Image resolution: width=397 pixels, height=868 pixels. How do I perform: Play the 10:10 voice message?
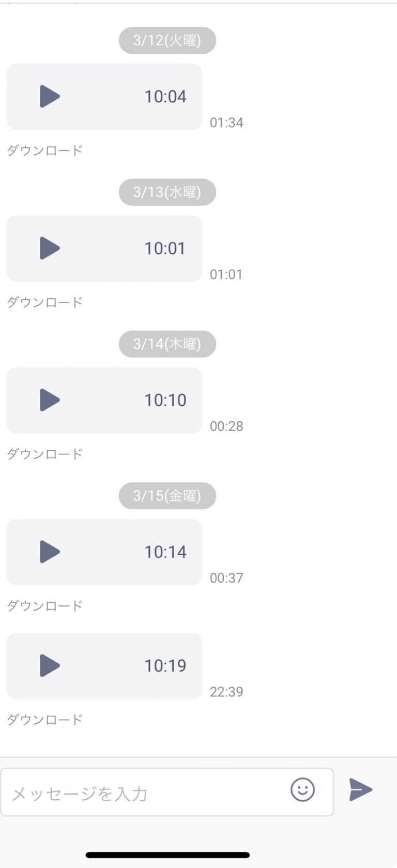pos(50,400)
